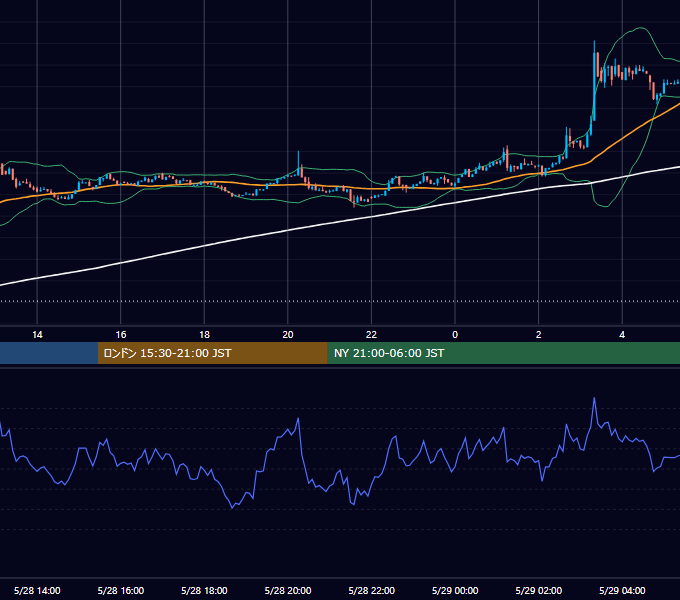Click the 2 hour label on upper axis

pos(539,335)
